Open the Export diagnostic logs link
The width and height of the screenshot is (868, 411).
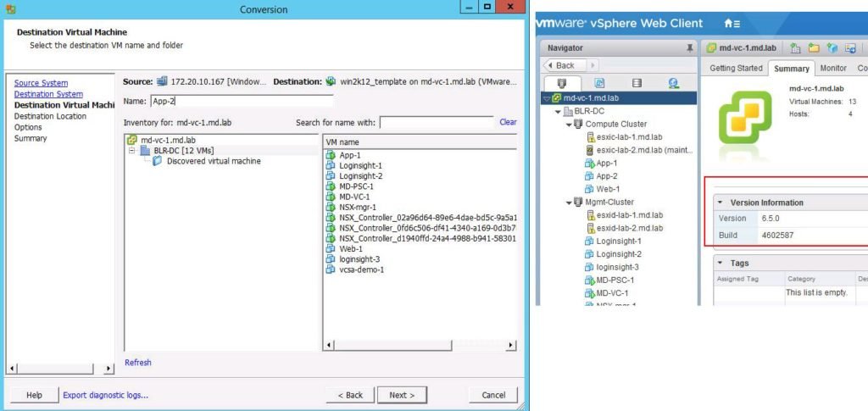105,395
